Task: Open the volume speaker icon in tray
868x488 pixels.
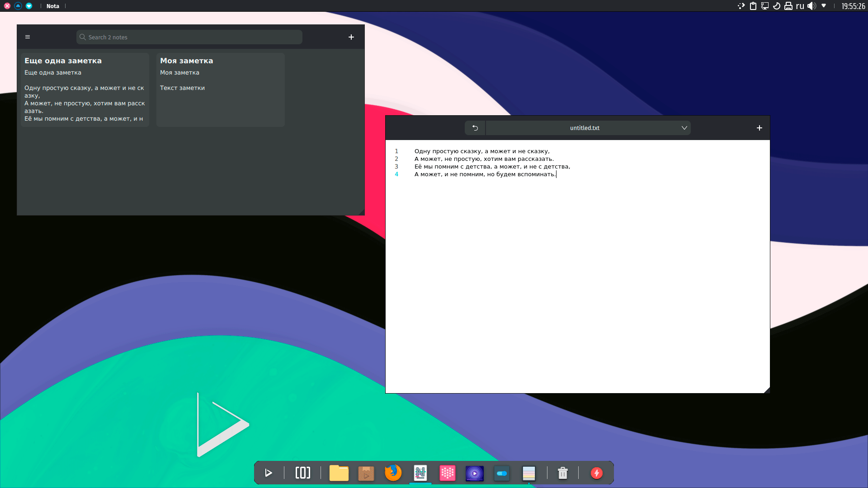Action: click(811, 6)
